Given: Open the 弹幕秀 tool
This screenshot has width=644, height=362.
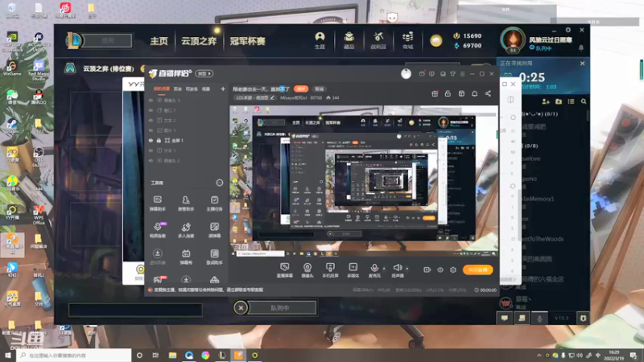Looking at the screenshot, I should (186, 257).
